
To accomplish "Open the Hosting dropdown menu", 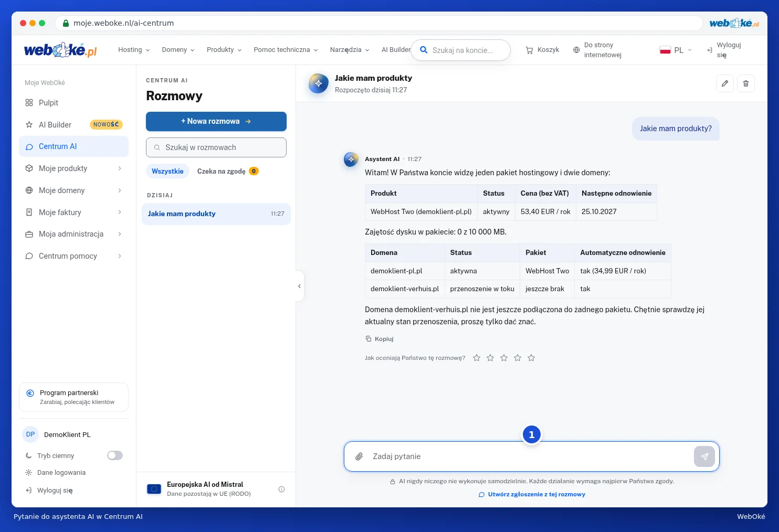I will coord(134,50).
